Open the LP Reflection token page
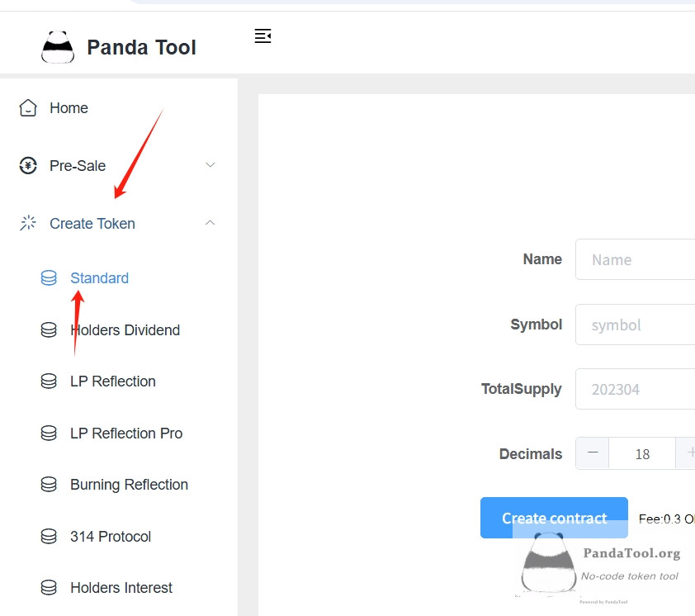 119,381
